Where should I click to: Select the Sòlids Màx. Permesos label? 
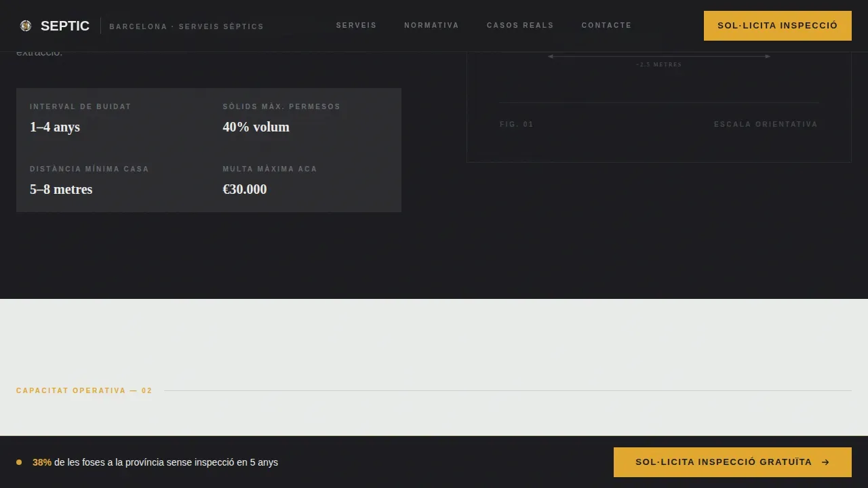pyautogui.click(x=281, y=106)
